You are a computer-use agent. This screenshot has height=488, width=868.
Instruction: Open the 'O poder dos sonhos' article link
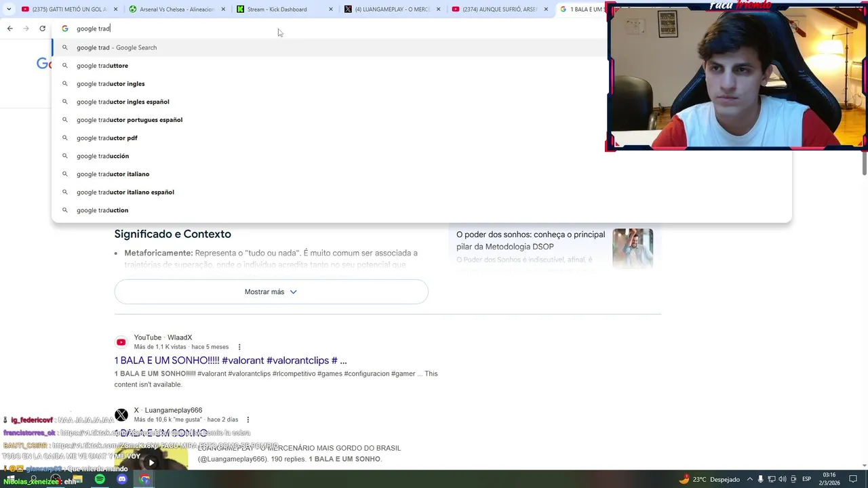(x=530, y=241)
